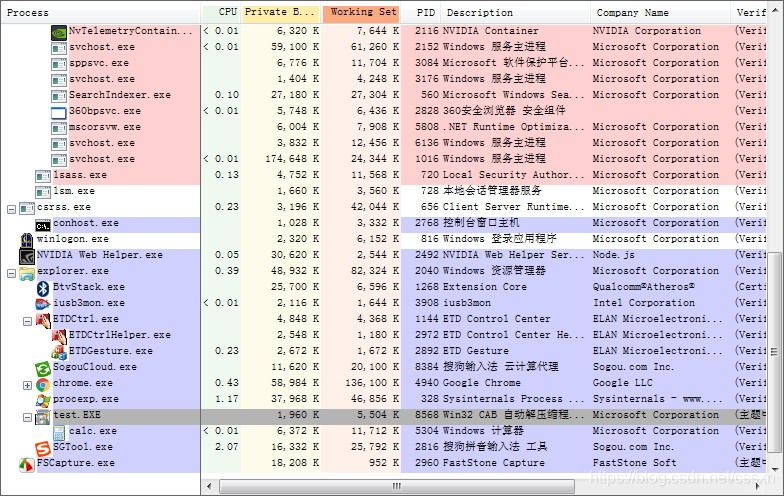784x496 pixels.
Task: Click the Google LLC company cell
Action: [x=622, y=383]
